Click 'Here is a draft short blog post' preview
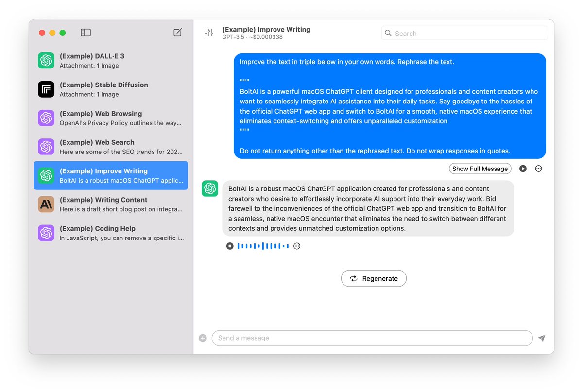 pos(120,209)
